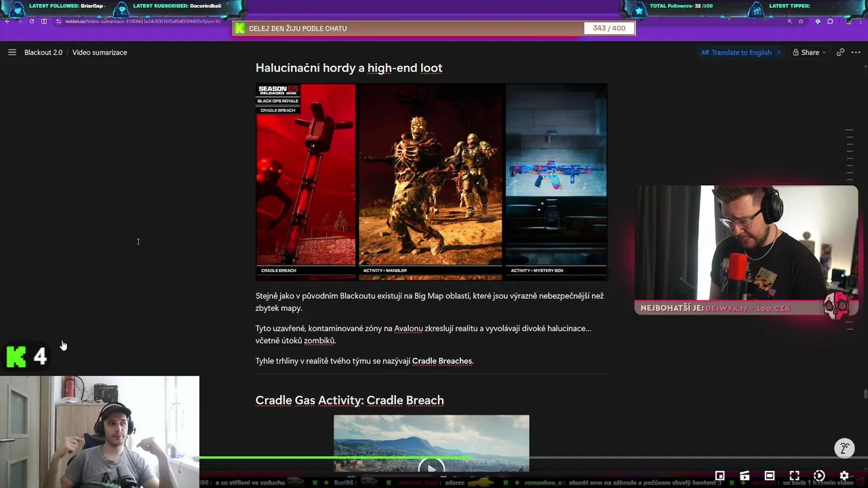The width and height of the screenshot is (868, 488).
Task: Enter fullscreen via player controls
Action: pyautogui.click(x=794, y=476)
